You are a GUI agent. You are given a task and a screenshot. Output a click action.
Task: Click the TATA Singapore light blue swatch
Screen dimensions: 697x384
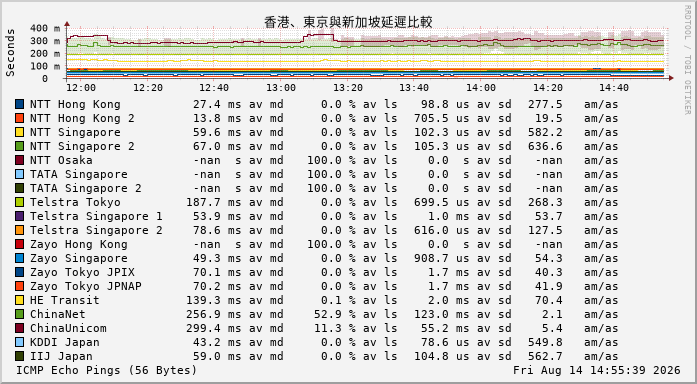click(19, 174)
